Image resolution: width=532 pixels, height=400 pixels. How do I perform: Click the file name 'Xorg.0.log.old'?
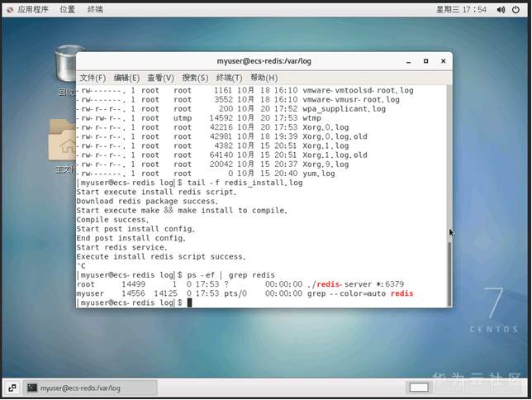coord(335,136)
